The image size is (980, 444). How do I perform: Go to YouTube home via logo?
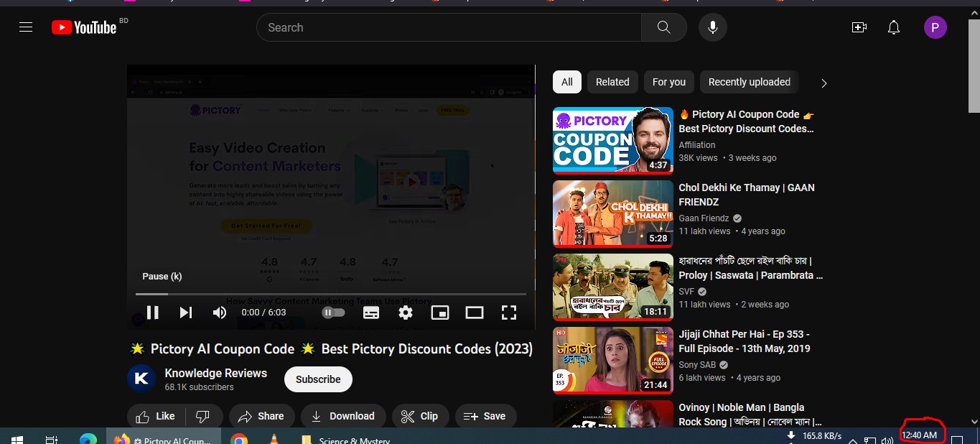84,27
